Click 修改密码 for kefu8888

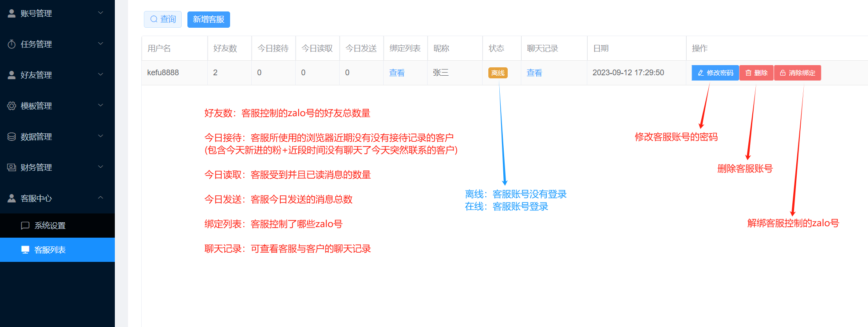click(715, 73)
